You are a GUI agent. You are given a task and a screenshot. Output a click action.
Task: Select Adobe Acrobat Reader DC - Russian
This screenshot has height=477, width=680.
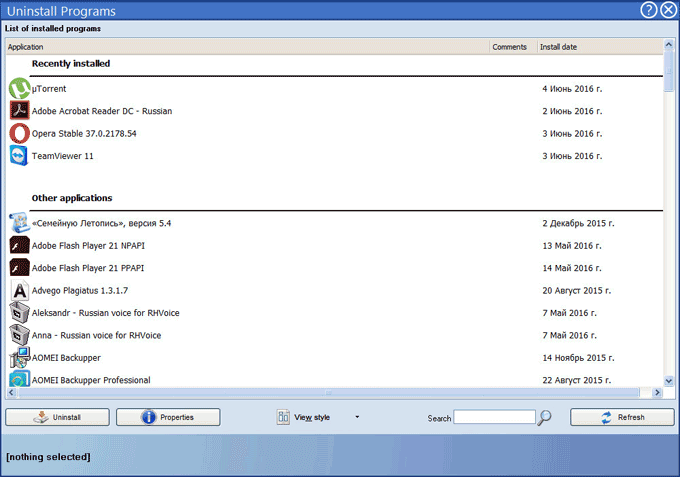(102, 111)
